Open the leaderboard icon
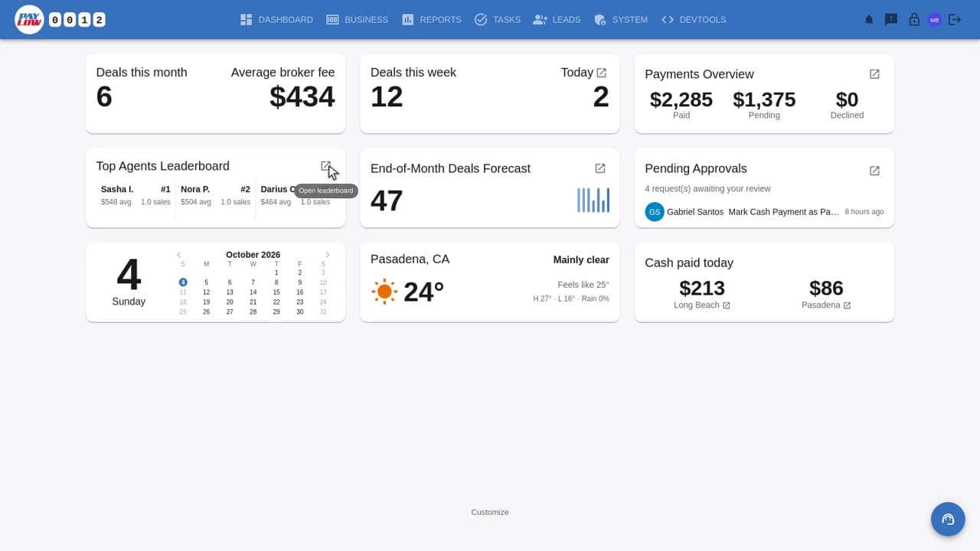 (326, 166)
